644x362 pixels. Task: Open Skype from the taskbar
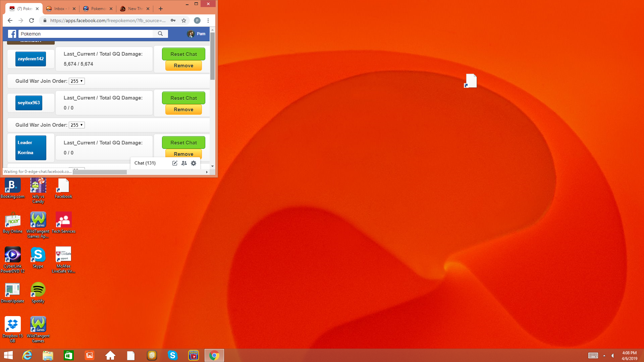click(x=172, y=355)
